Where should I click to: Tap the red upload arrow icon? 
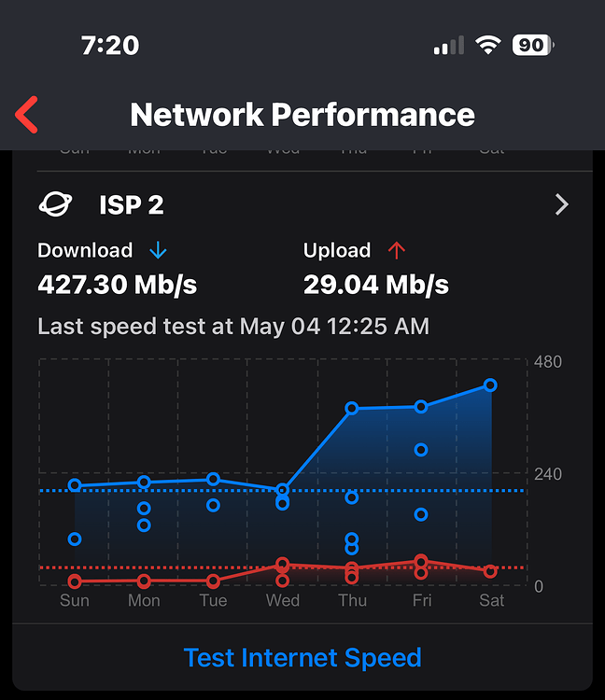397,250
